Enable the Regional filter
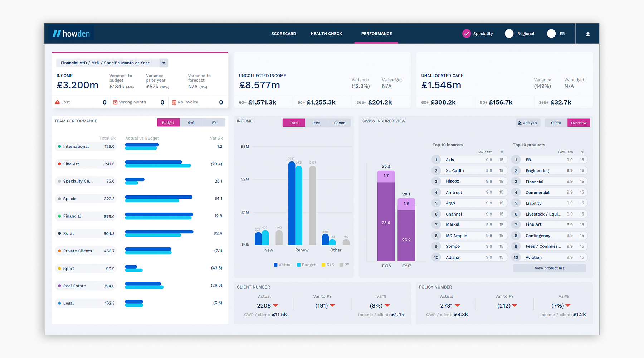Viewport: 644px width, 358px height. pos(509,34)
